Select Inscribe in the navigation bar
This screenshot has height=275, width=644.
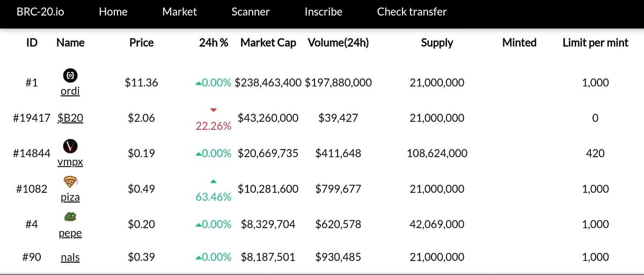click(x=323, y=11)
